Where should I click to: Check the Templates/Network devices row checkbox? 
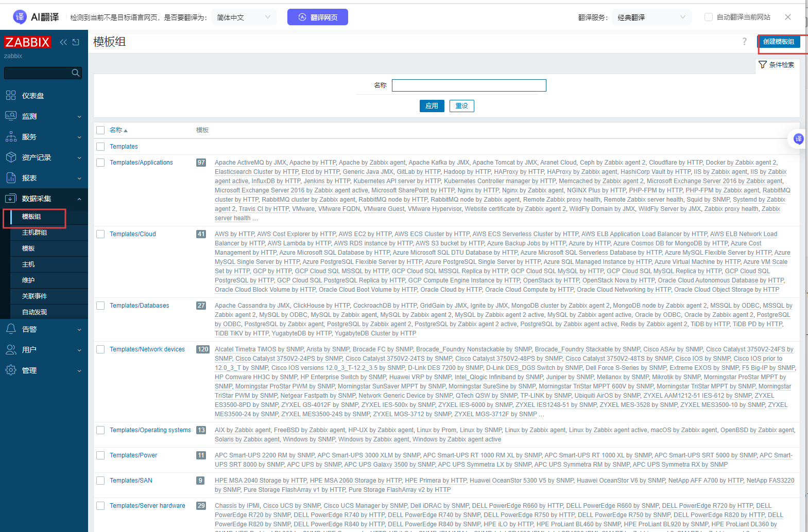tap(100, 349)
